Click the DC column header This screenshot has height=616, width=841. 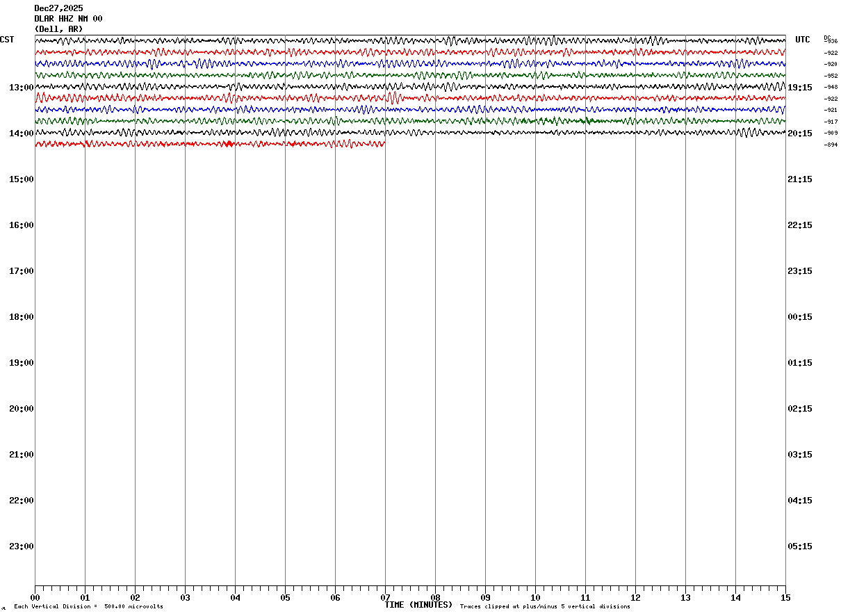click(x=827, y=38)
